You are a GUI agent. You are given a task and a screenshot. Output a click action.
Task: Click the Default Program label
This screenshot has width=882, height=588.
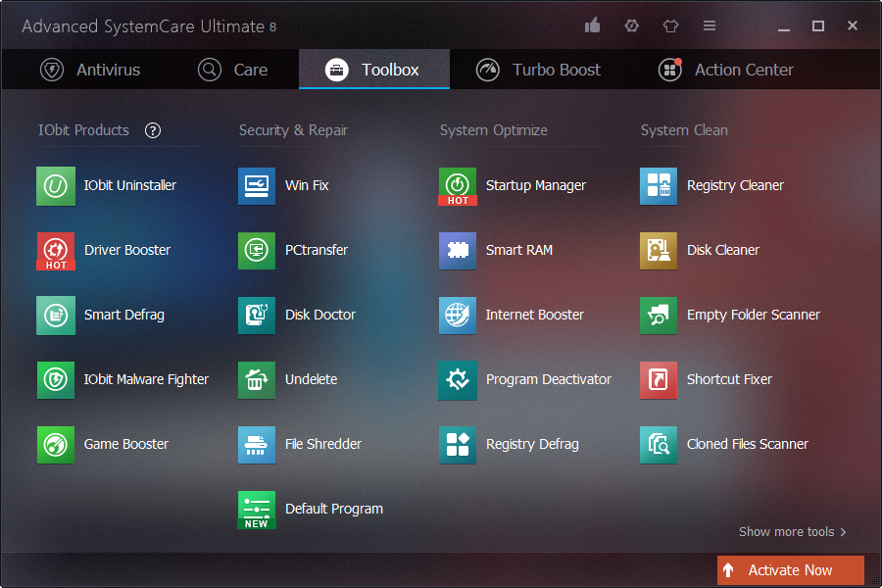pos(334,510)
